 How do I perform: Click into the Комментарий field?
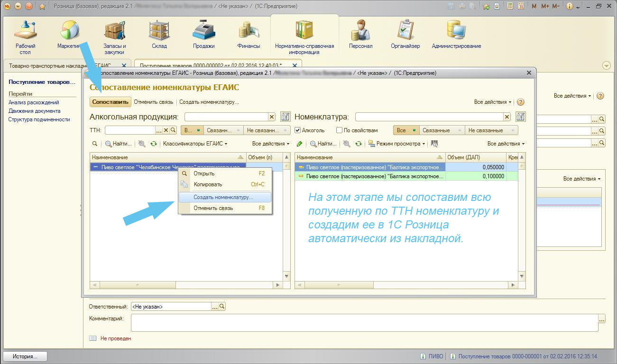click(364, 323)
